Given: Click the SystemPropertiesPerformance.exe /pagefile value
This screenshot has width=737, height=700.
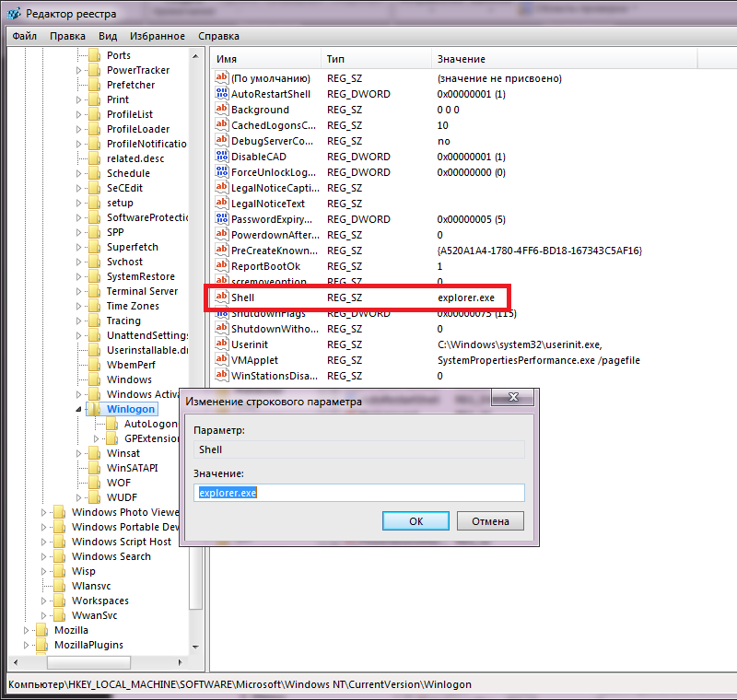Looking at the screenshot, I should point(539,360).
